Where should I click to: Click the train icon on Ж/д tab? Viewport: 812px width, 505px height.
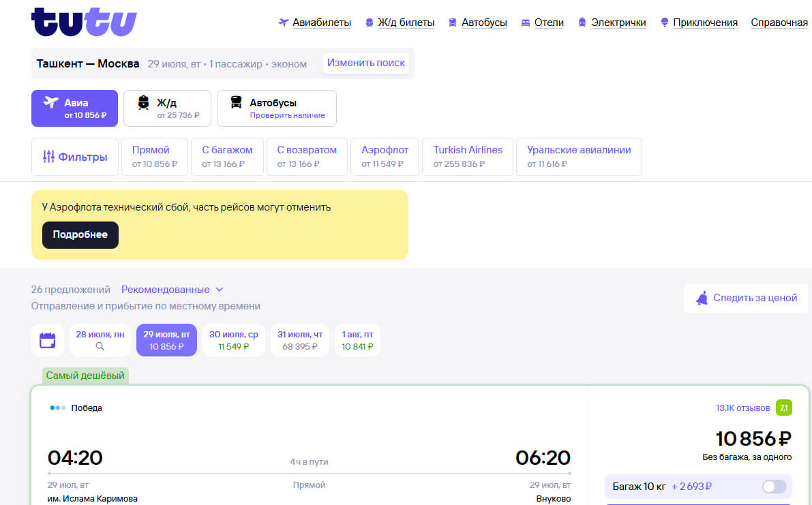click(143, 103)
